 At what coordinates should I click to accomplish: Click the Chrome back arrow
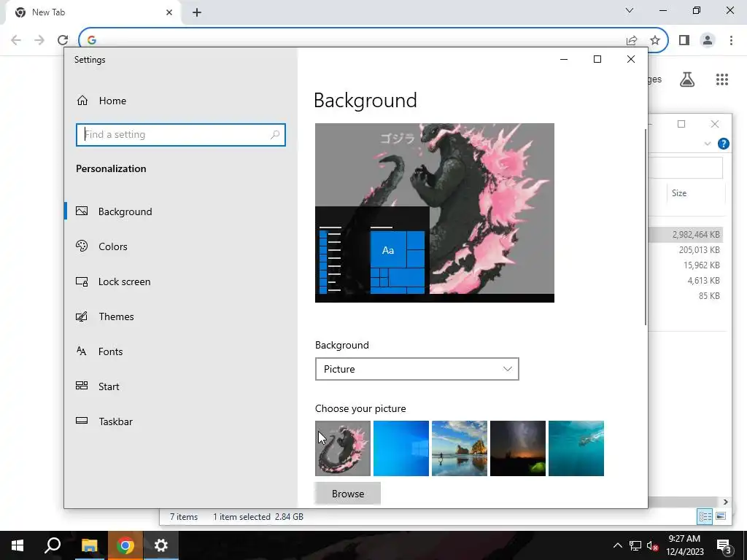pos(16,40)
